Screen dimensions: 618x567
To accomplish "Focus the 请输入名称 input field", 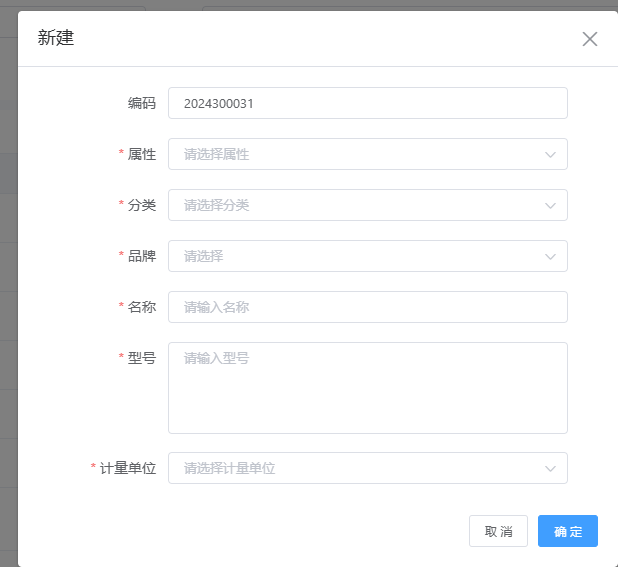I will pyautogui.click(x=367, y=307).
